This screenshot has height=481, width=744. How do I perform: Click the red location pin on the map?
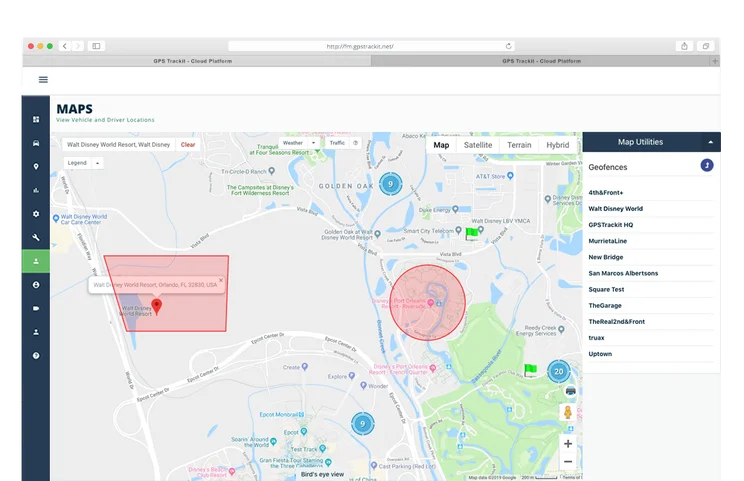coord(157,306)
